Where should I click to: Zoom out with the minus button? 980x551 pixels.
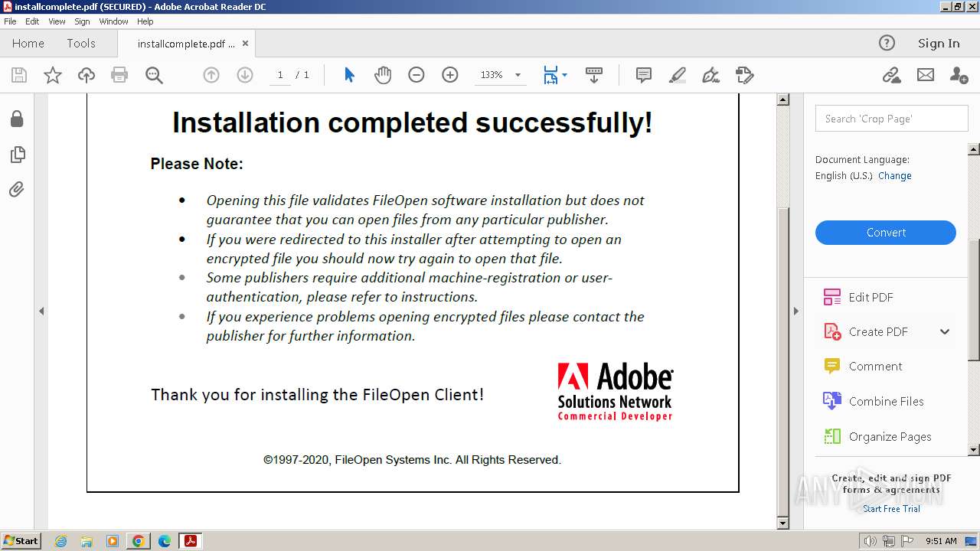(x=416, y=75)
